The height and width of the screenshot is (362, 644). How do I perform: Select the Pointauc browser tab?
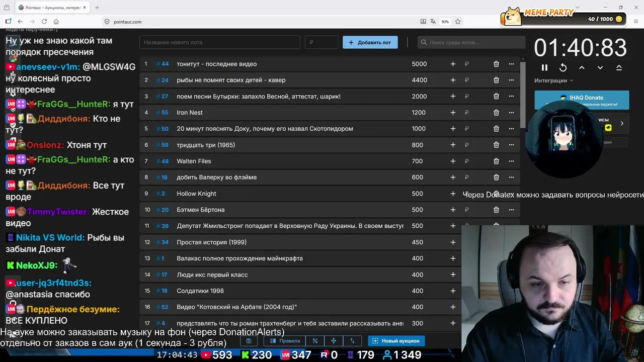pyautogui.click(x=52, y=8)
